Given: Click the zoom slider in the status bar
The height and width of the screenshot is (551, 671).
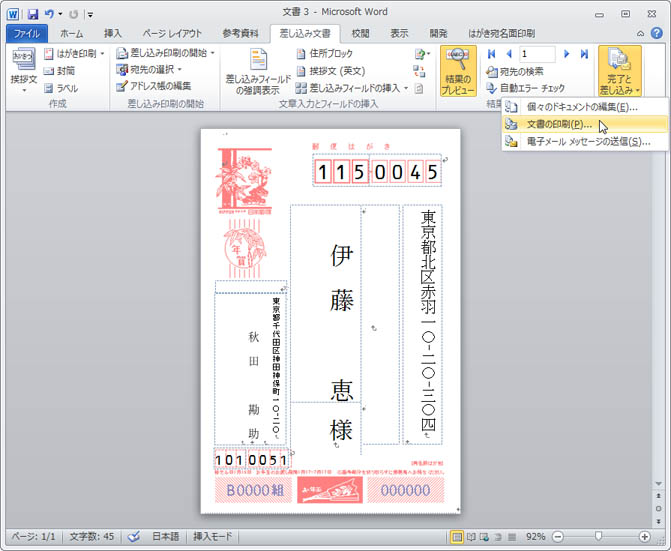Looking at the screenshot, I should point(598,537).
